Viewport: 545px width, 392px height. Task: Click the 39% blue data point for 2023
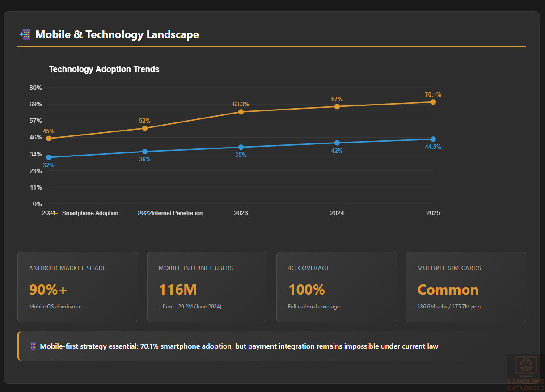coord(241,147)
